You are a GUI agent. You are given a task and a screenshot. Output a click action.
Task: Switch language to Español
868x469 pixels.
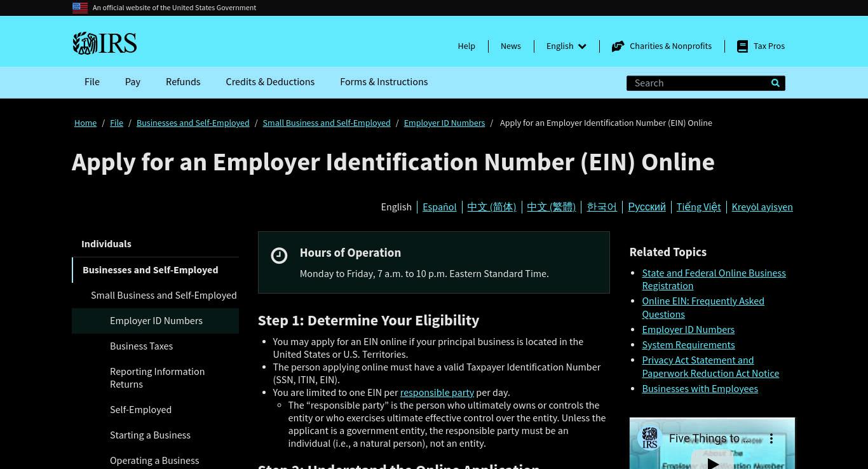point(439,207)
